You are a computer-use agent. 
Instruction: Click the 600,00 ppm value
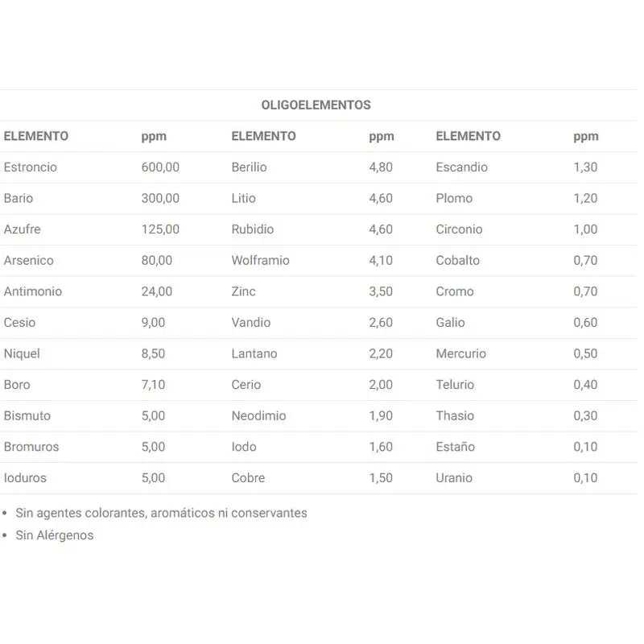pos(160,167)
